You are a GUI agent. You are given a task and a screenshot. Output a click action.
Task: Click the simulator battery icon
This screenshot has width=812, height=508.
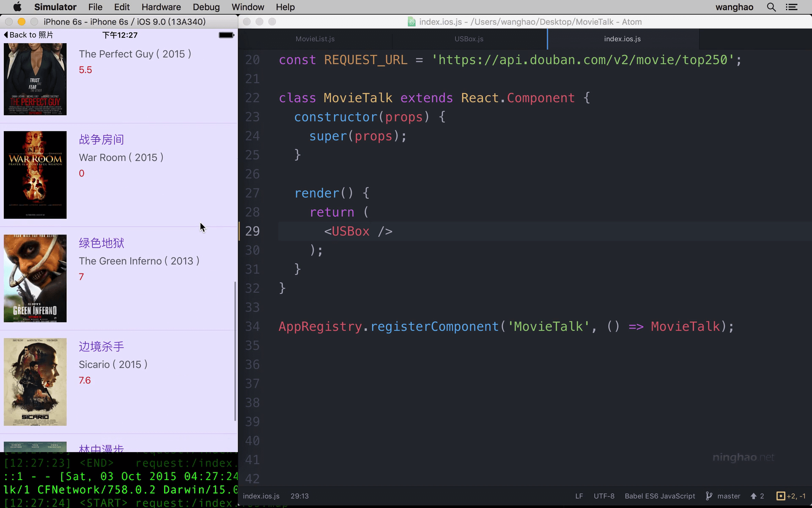[x=226, y=35]
